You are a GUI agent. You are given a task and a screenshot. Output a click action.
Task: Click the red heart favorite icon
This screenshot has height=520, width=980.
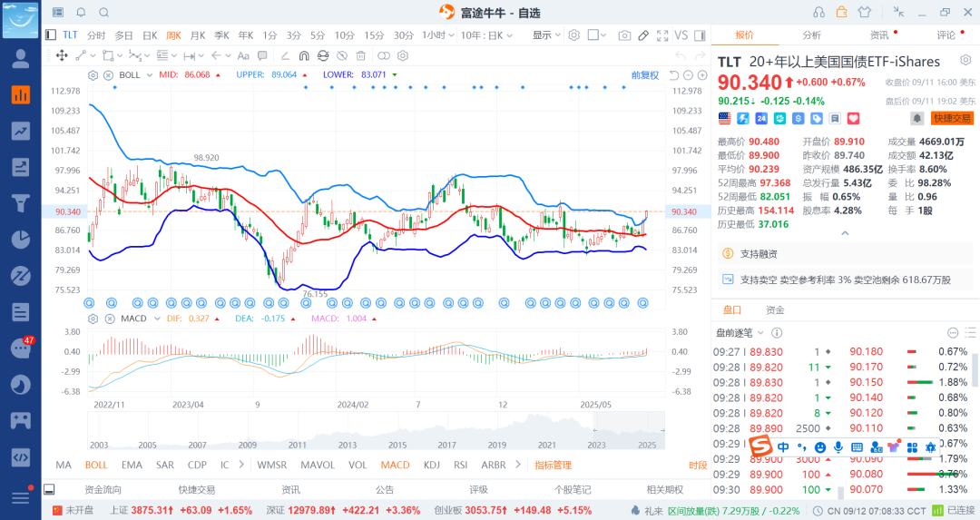click(853, 118)
